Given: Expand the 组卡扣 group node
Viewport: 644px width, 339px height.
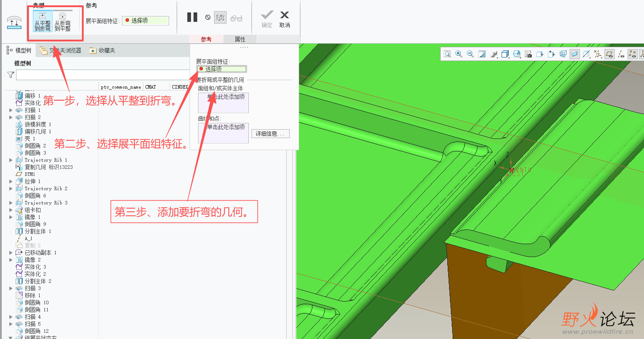Looking at the screenshot, I should pos(11,210).
